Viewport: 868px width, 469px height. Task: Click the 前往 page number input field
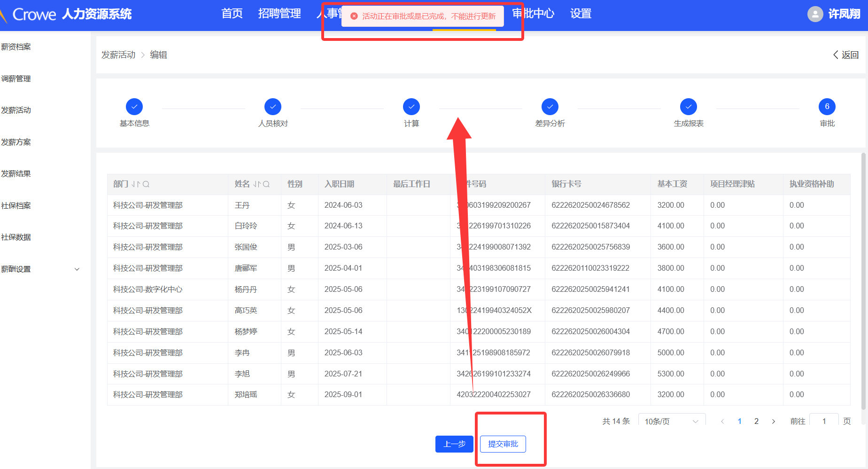824,421
